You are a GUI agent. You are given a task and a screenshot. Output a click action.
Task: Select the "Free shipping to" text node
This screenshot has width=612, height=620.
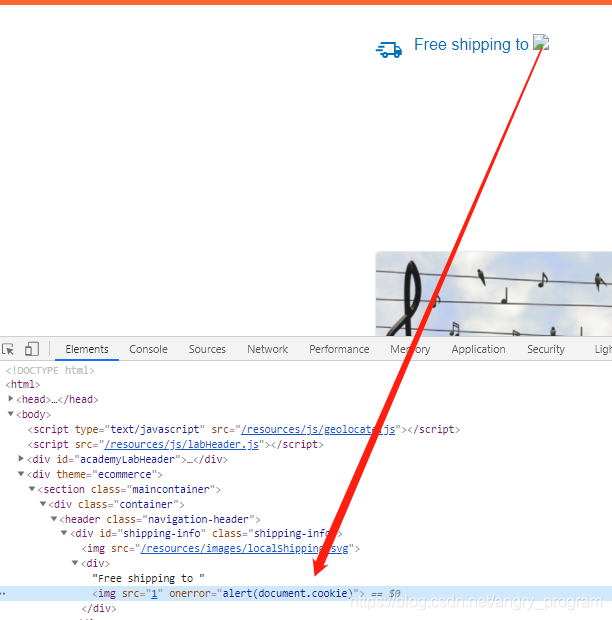(x=148, y=578)
